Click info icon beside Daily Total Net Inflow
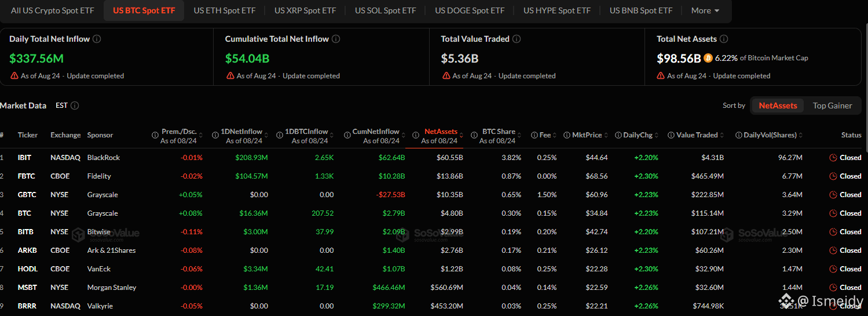The image size is (868, 316). (97, 39)
